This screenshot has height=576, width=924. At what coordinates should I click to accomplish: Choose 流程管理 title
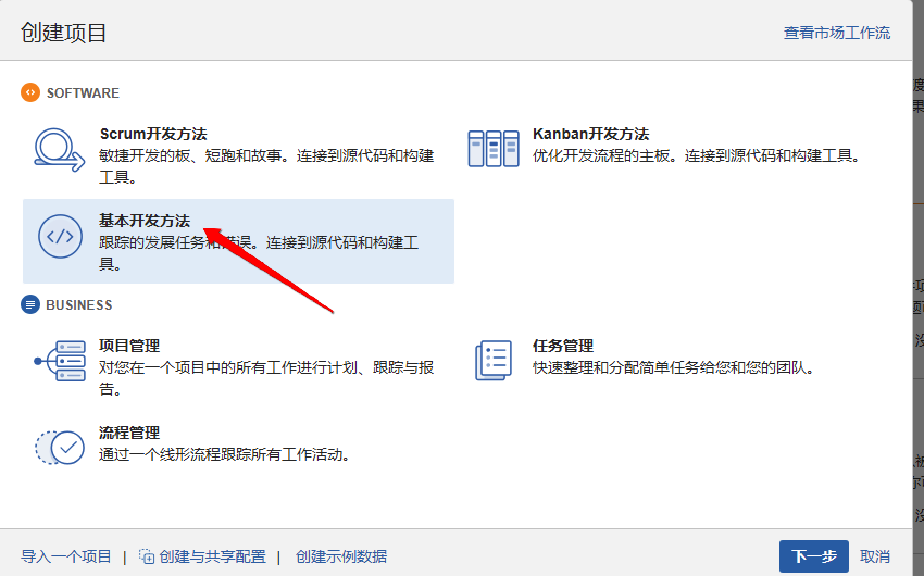[129, 433]
